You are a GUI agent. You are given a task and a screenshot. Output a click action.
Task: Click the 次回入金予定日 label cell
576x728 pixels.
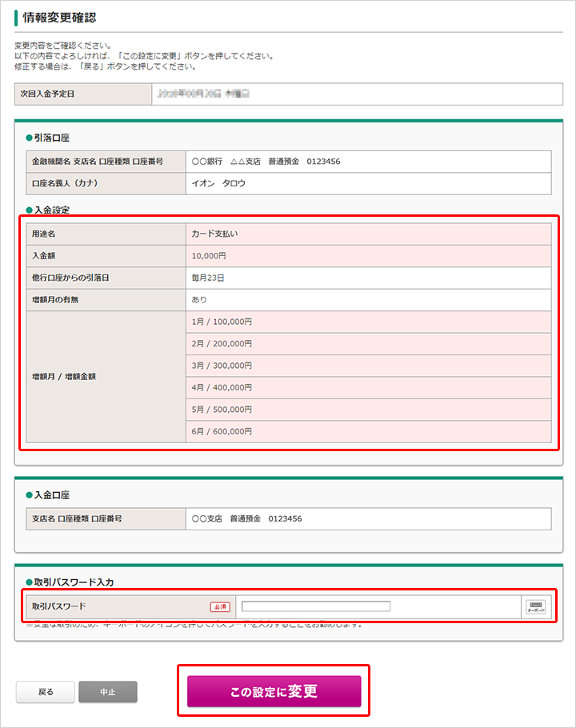coord(83,94)
